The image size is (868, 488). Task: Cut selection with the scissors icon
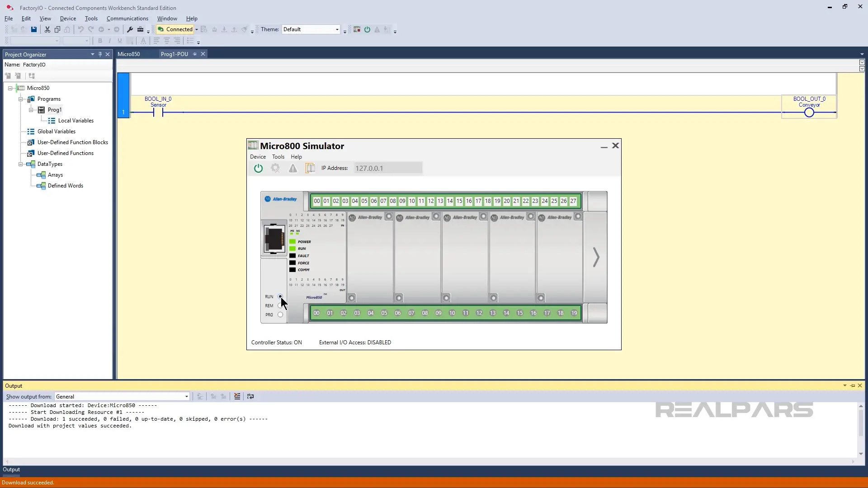[47, 29]
